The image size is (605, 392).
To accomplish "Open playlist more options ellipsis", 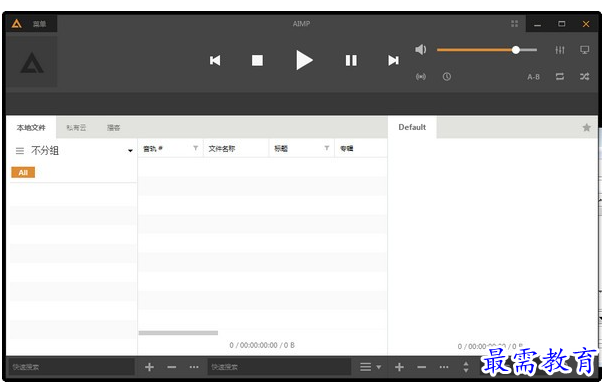I will click(x=444, y=367).
